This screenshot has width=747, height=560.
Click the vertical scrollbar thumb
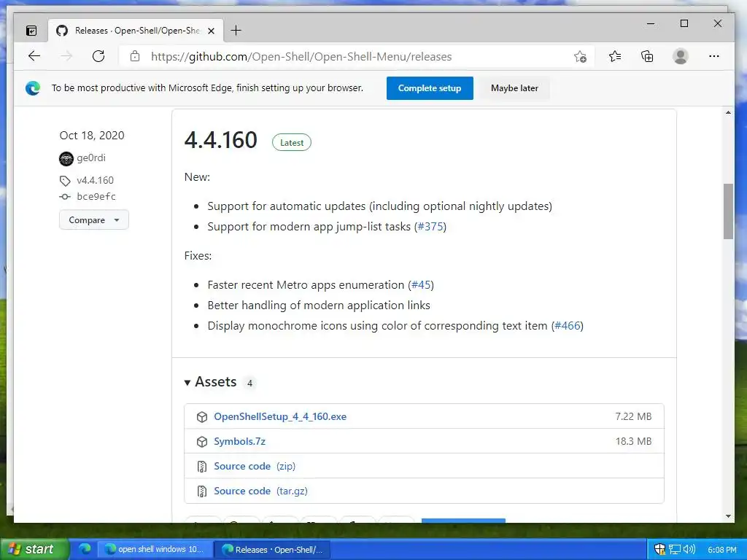[728, 211]
